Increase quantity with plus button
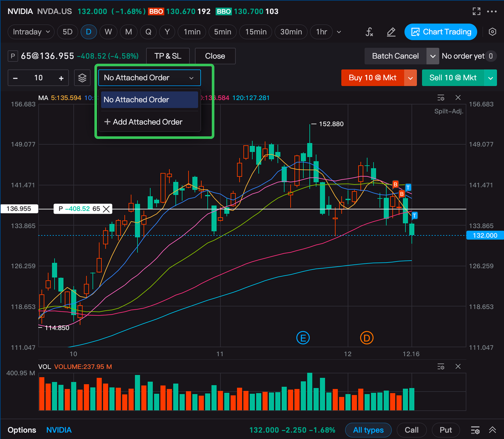This screenshot has height=439, width=504. (61, 78)
